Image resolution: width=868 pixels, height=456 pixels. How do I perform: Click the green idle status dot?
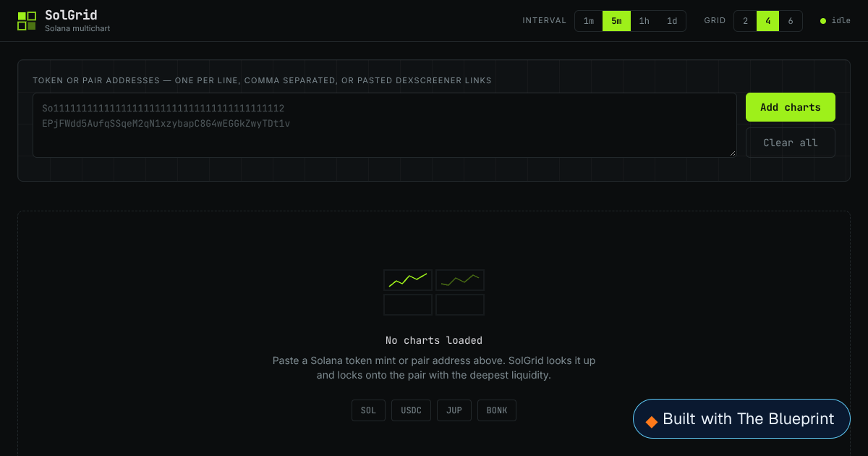tap(823, 21)
